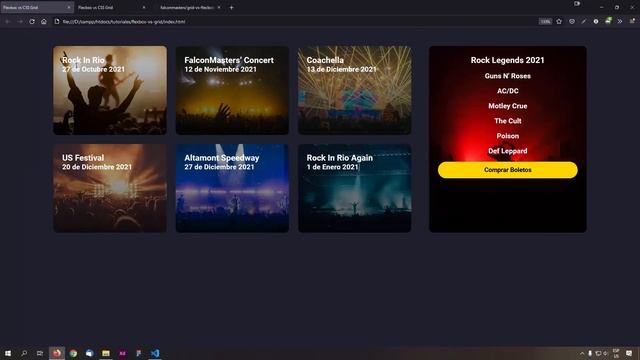
Task: Click The Cult band name
Action: [508, 121]
